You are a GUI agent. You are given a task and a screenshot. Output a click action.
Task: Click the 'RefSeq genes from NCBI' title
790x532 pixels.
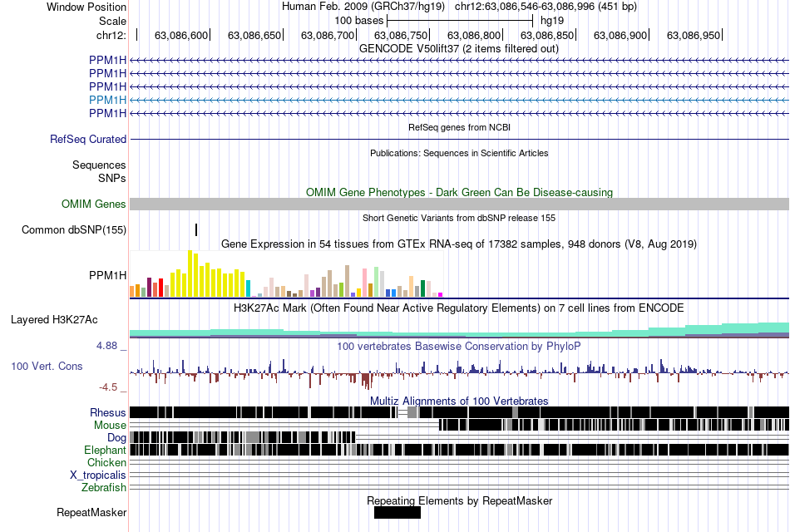459,127
